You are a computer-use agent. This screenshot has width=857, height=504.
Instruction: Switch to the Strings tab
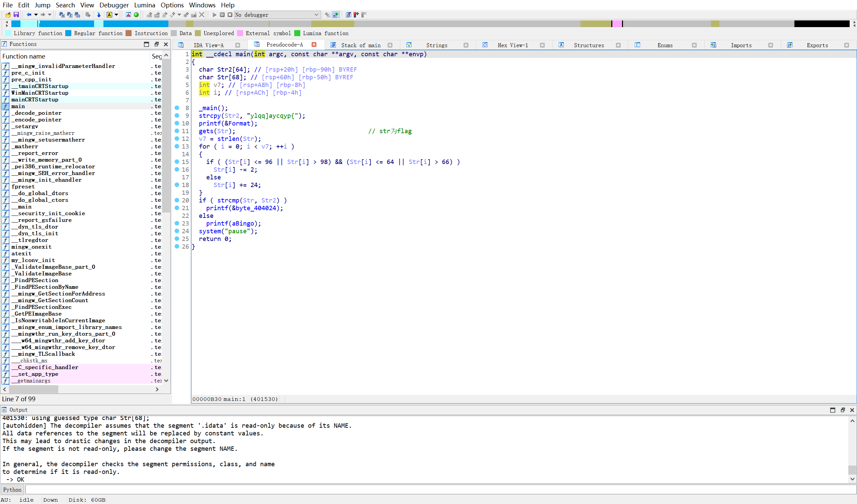(x=437, y=45)
